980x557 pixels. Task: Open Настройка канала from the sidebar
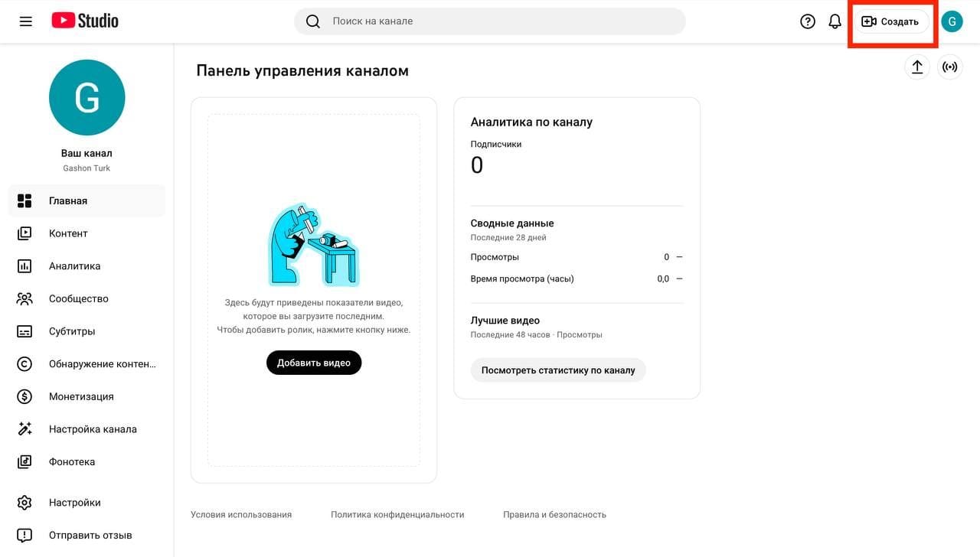25,428
